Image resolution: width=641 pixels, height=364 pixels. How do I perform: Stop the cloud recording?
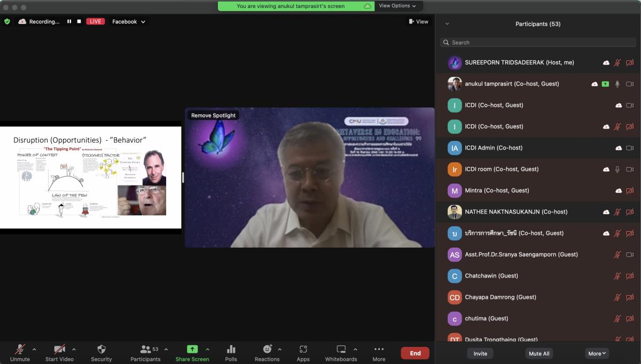coord(79,21)
